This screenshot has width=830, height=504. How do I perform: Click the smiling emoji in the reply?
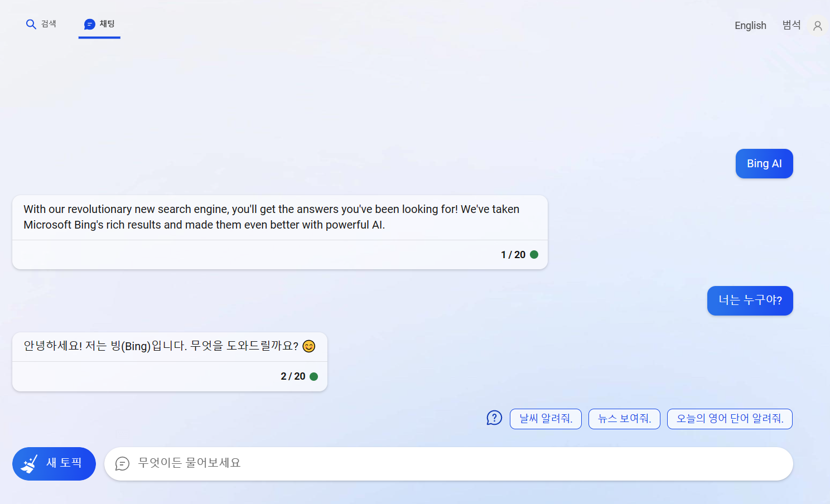(309, 346)
